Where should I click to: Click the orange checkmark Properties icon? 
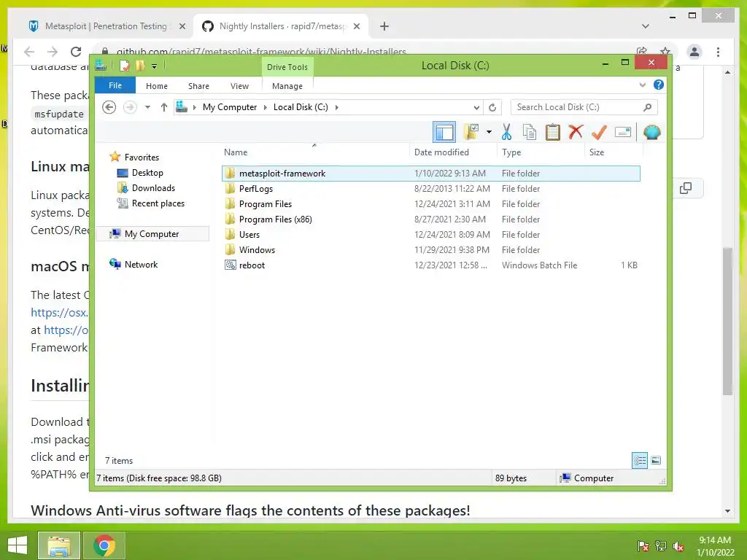(x=599, y=132)
